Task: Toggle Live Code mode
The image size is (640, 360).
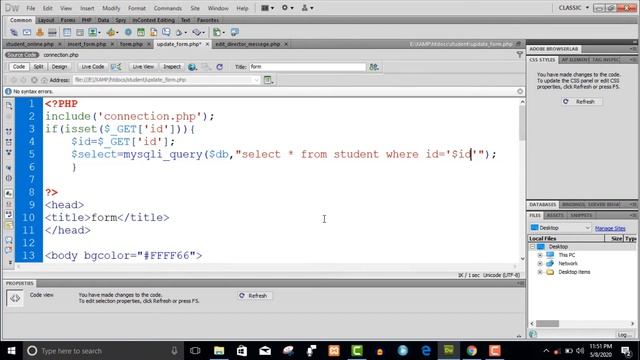Action: click(x=93, y=67)
